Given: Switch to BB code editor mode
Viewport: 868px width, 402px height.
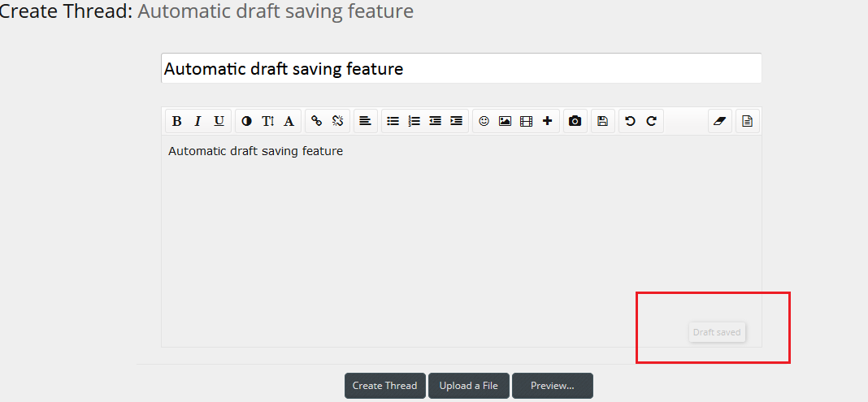Looking at the screenshot, I should coord(748,121).
